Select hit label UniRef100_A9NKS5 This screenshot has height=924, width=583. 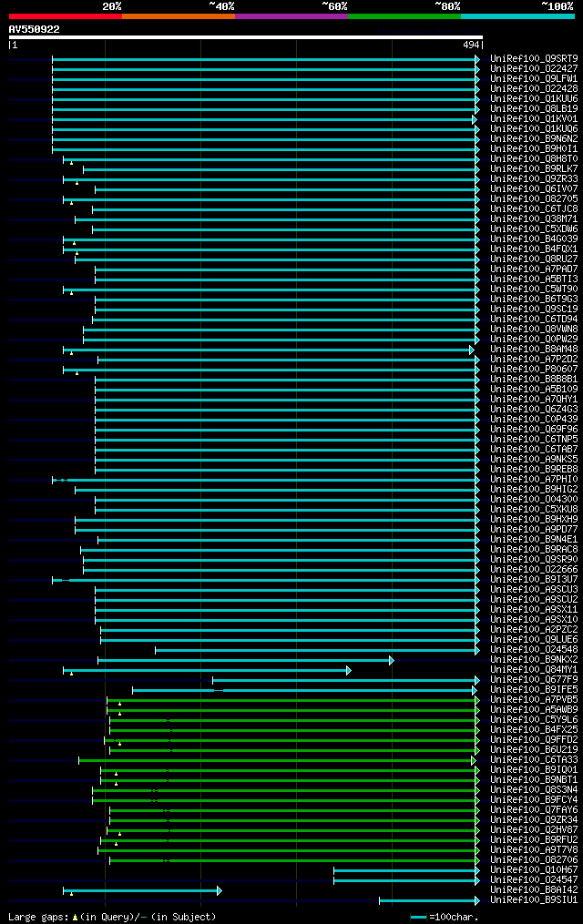click(x=534, y=460)
